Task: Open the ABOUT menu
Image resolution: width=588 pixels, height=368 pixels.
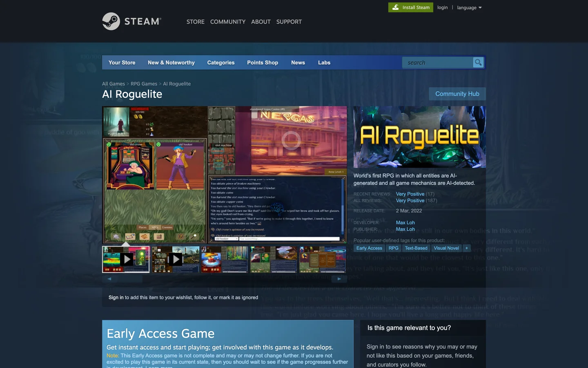Action: [261, 22]
